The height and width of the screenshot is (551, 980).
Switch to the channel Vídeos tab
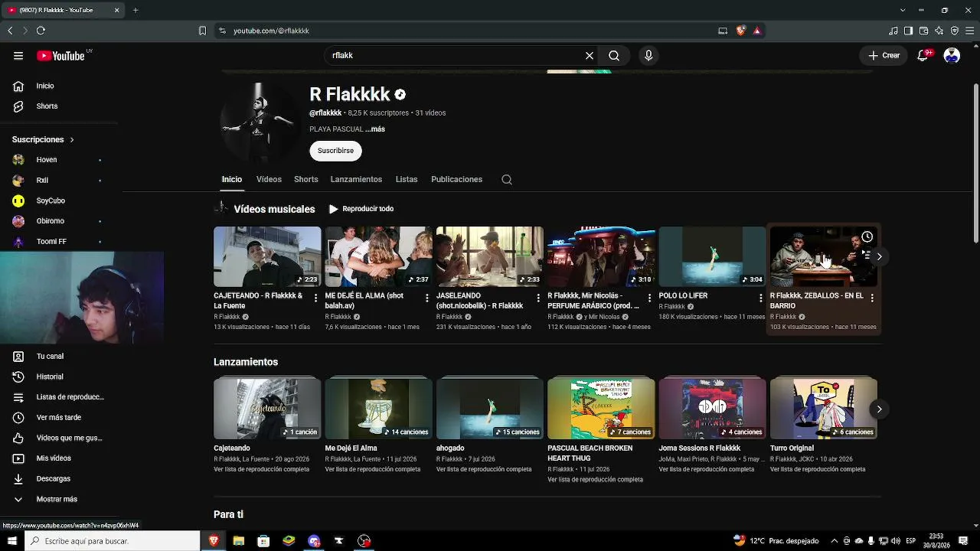tap(269, 180)
